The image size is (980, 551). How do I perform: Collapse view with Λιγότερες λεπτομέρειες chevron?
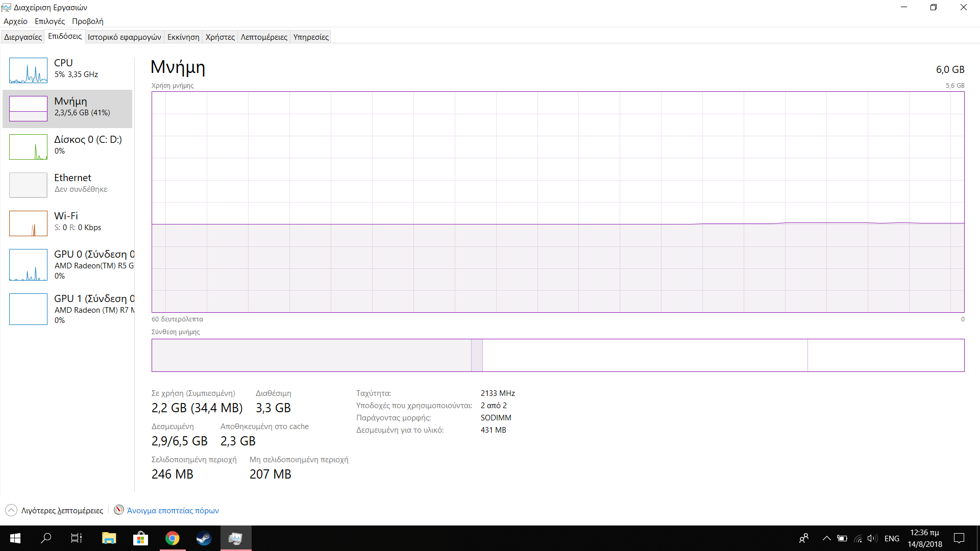[11, 510]
